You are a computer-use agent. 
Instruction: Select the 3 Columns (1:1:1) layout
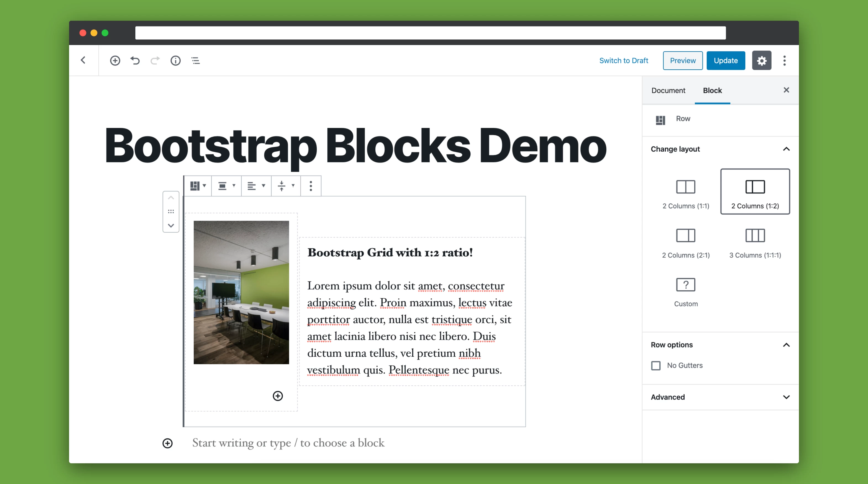coord(755,241)
